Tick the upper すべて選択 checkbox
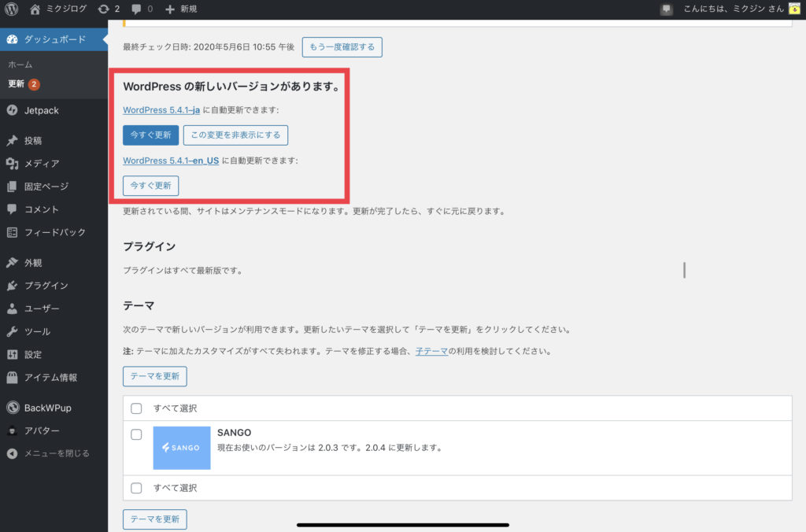806x532 pixels. (136, 408)
